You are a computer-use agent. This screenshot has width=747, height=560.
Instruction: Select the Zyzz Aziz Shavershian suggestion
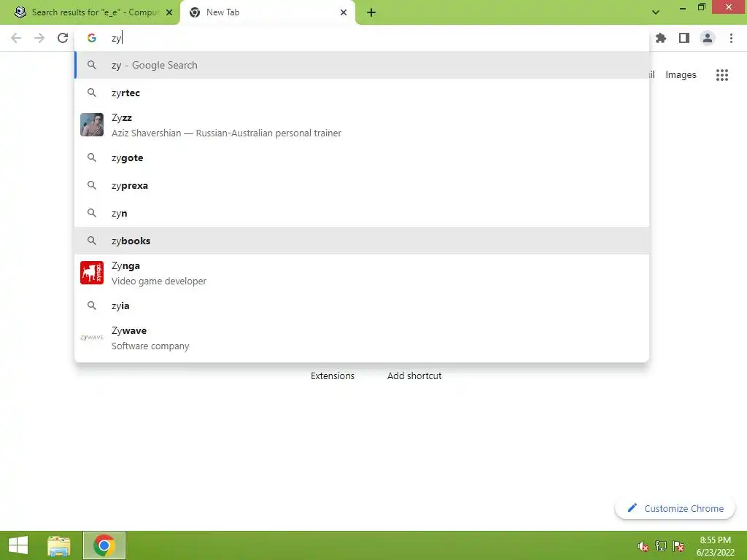coord(362,125)
